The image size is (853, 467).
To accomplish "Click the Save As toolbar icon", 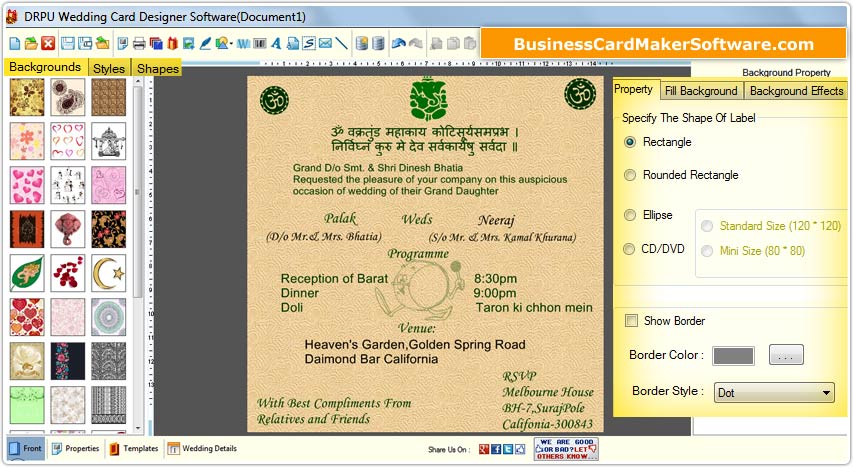I will click(85, 44).
